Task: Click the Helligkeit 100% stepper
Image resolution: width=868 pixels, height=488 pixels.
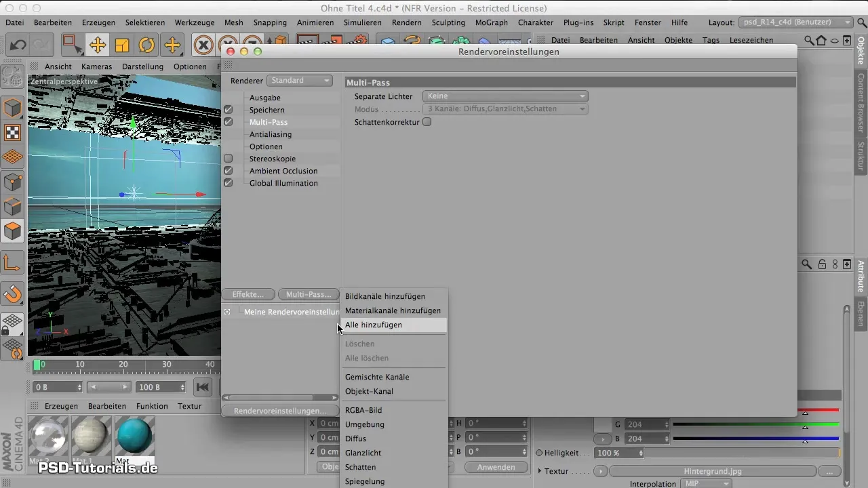Action: pyautogui.click(x=641, y=453)
